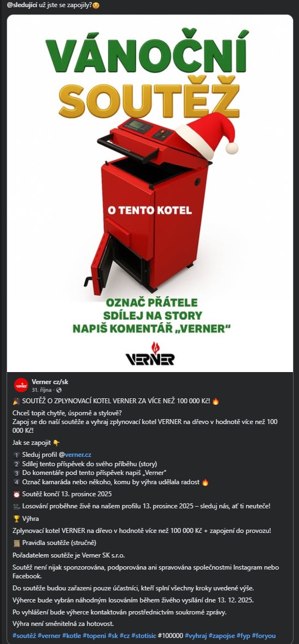Image resolution: width=299 pixels, height=644 pixels.
Task: Click the #vyhraj hashtag
Action: click(x=196, y=635)
